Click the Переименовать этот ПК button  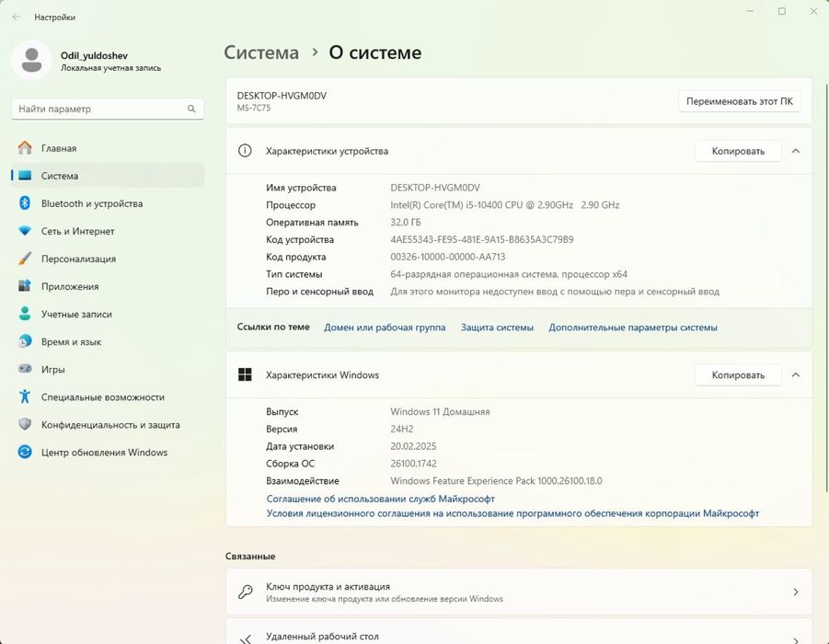[x=739, y=101]
